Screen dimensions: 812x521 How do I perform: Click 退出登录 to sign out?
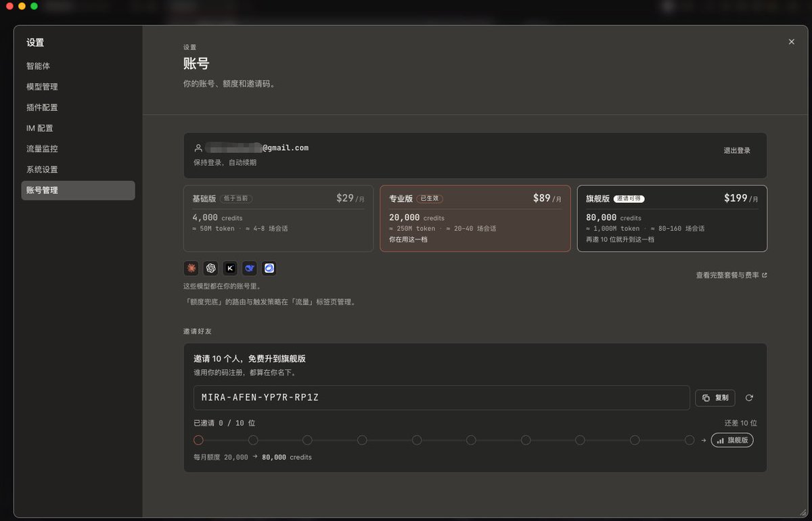pyautogui.click(x=737, y=151)
